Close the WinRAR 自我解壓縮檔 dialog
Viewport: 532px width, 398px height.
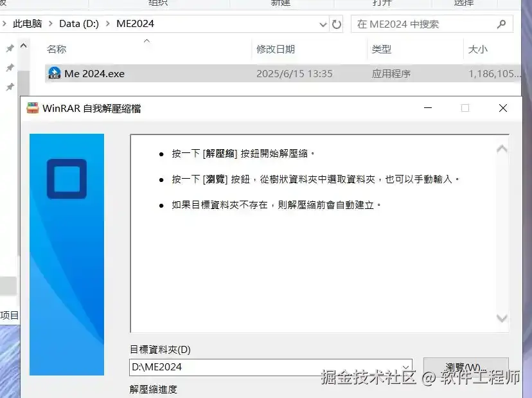pyautogui.click(x=503, y=108)
